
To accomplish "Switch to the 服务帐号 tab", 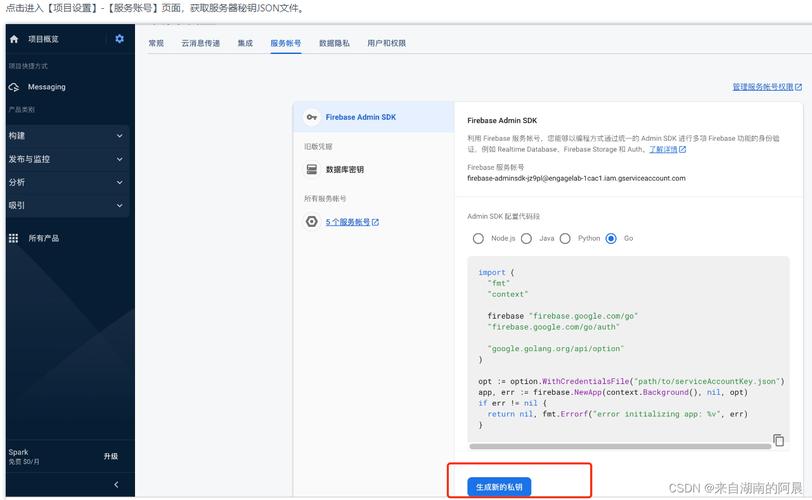I will (x=285, y=43).
